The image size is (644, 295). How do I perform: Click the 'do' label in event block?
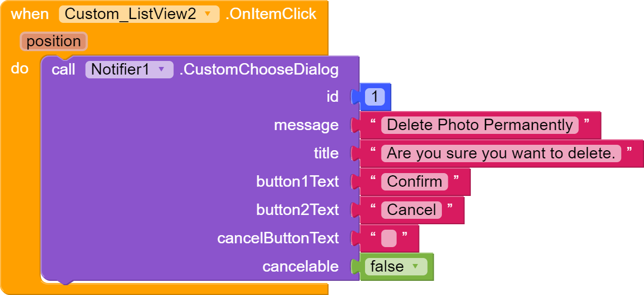click(20, 69)
